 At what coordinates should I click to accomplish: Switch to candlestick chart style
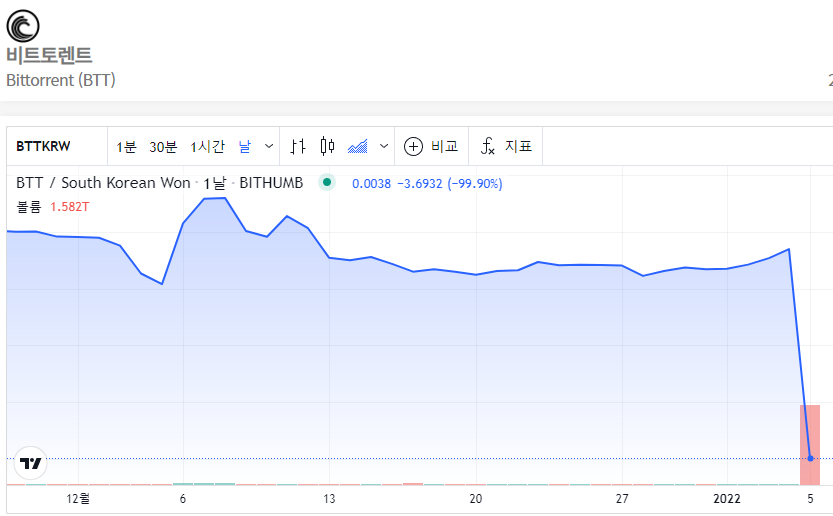point(327,146)
